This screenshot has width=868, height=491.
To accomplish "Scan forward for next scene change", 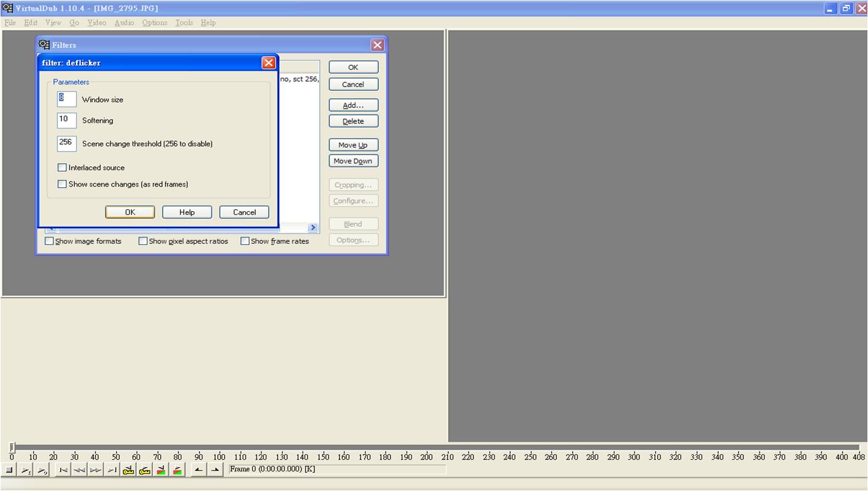I will [x=177, y=470].
